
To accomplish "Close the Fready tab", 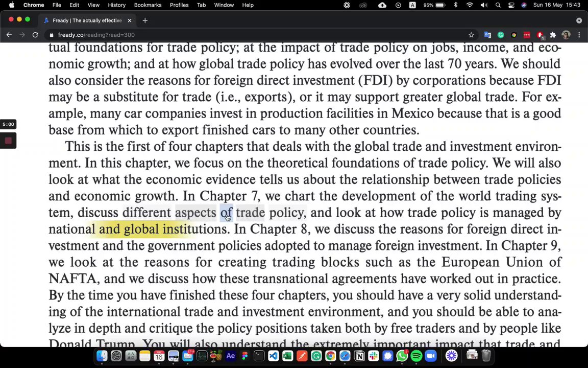I will pos(129,20).
